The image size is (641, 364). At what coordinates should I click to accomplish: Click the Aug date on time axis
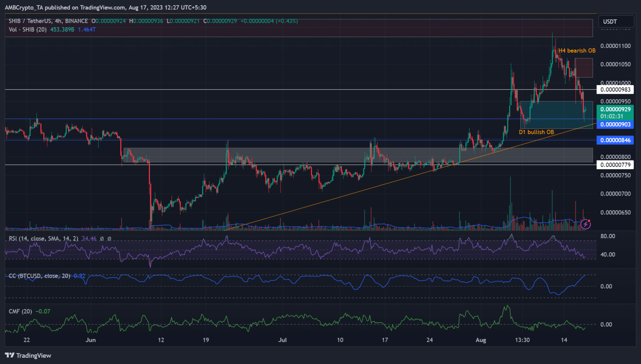(481, 340)
